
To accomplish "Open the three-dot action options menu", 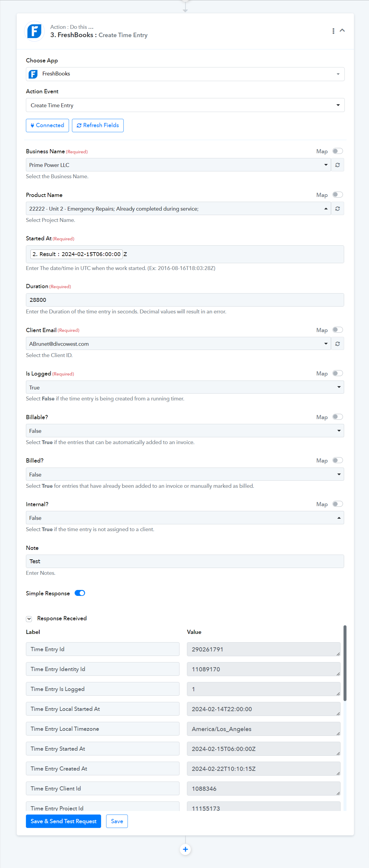I will click(333, 31).
